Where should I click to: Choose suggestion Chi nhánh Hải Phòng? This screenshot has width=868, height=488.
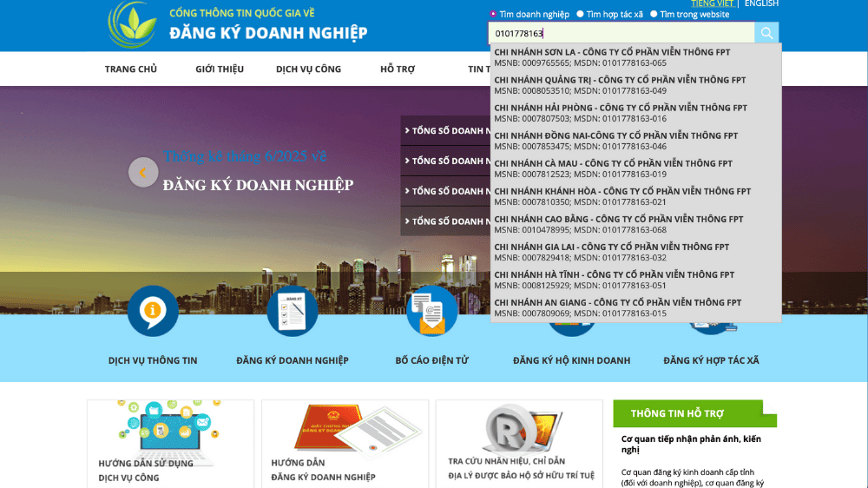(x=635, y=112)
